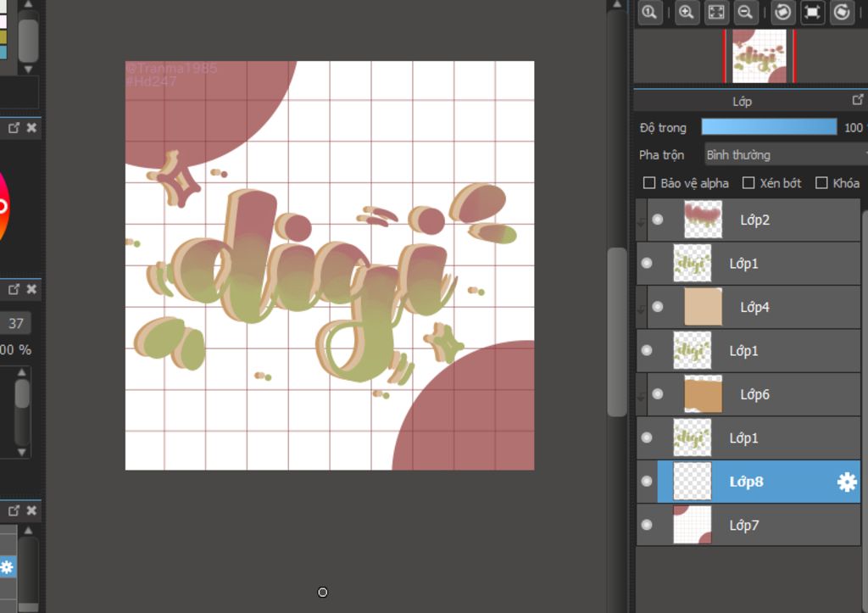The image size is (868, 613).
Task: Close the brush size panel showing 37
Action: pos(31,289)
